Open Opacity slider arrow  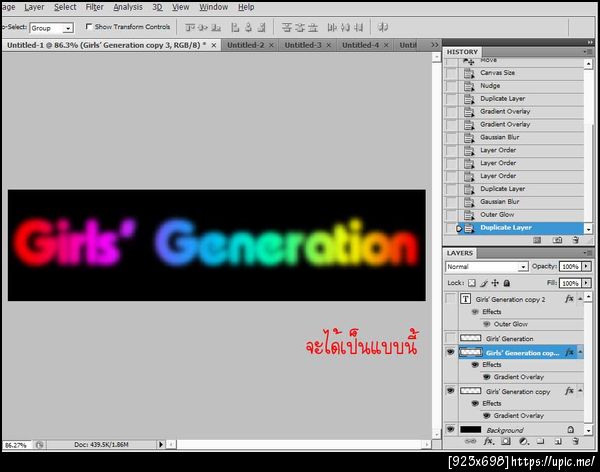click(x=586, y=266)
